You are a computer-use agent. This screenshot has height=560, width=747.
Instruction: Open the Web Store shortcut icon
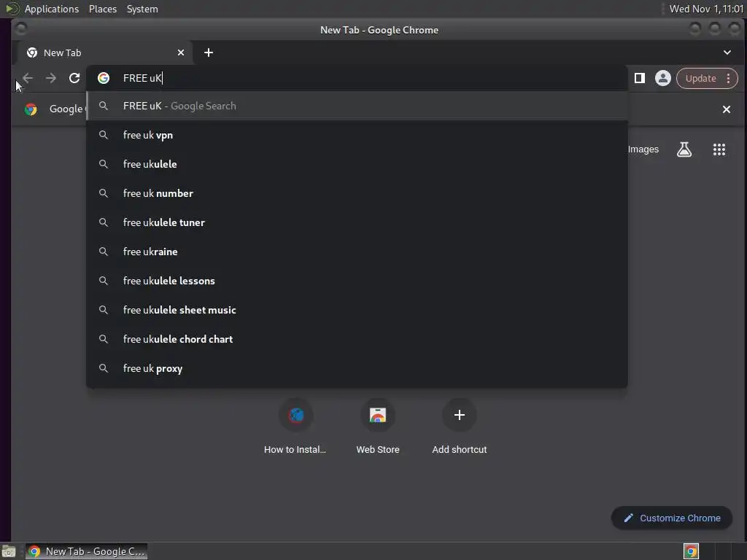click(x=378, y=415)
